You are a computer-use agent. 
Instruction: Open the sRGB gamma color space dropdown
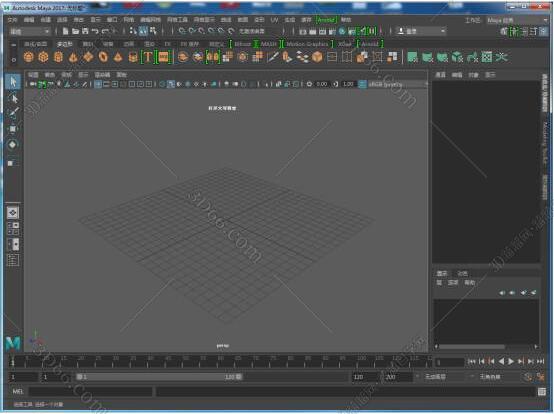tap(398, 84)
